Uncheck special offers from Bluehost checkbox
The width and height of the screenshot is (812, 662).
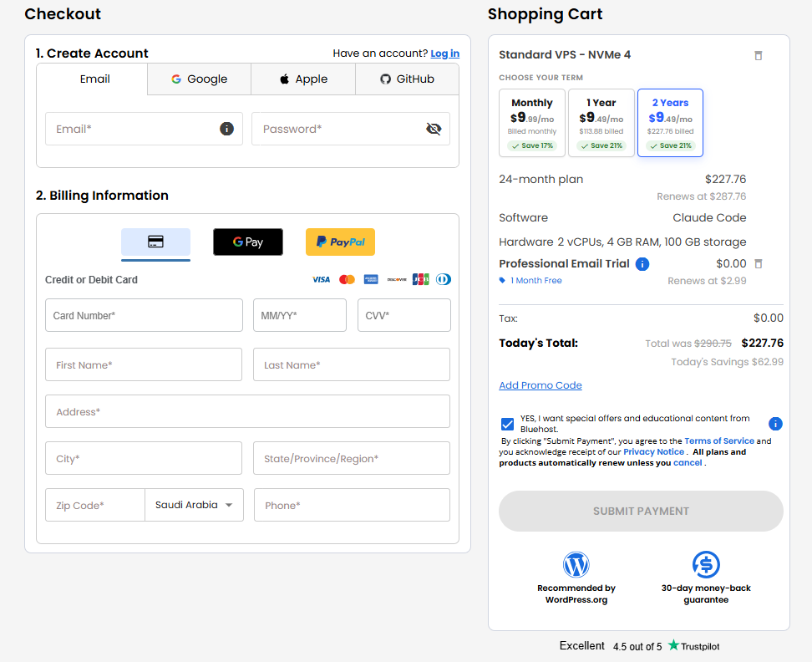[x=508, y=425]
